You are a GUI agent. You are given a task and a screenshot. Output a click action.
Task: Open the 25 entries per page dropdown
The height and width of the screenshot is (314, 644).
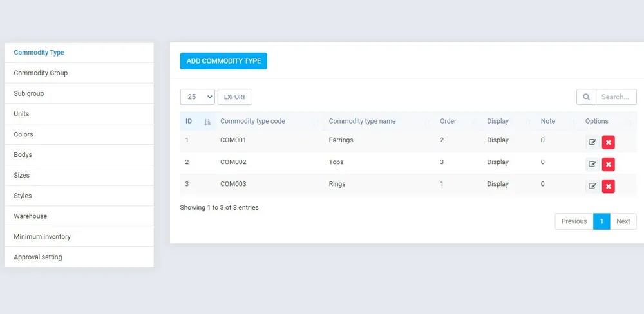198,97
